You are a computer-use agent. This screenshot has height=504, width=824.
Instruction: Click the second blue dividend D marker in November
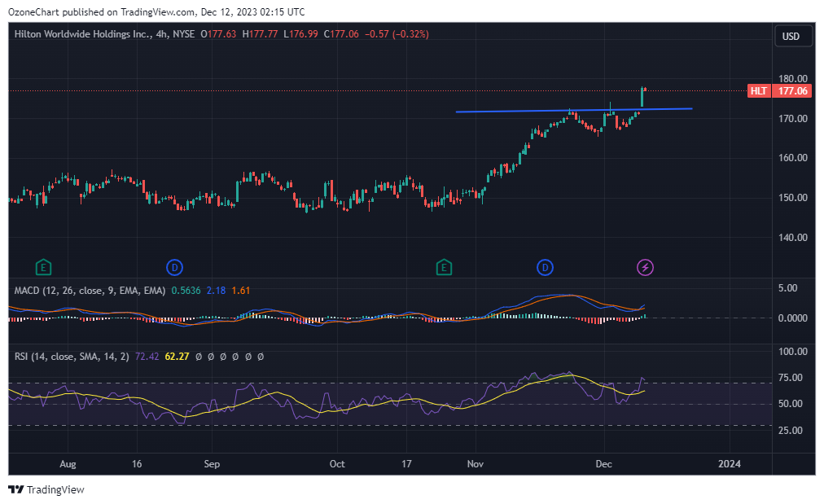(x=545, y=268)
